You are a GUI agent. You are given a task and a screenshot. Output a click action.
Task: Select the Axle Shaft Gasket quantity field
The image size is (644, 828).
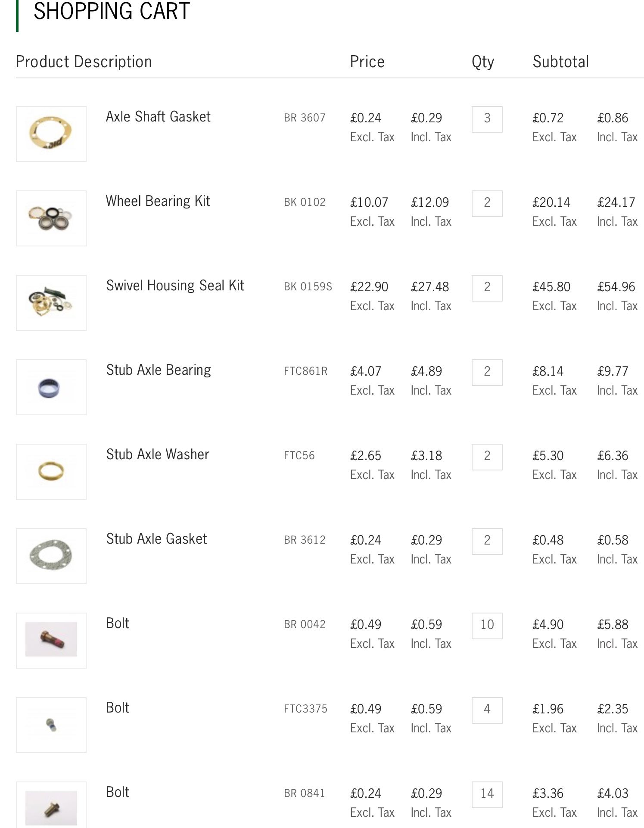pyautogui.click(x=487, y=119)
